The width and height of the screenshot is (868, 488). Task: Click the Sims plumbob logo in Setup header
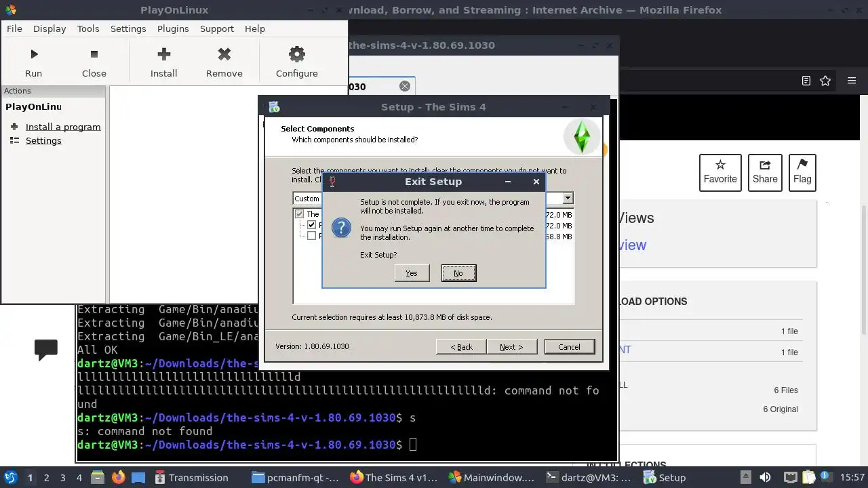[x=582, y=137]
